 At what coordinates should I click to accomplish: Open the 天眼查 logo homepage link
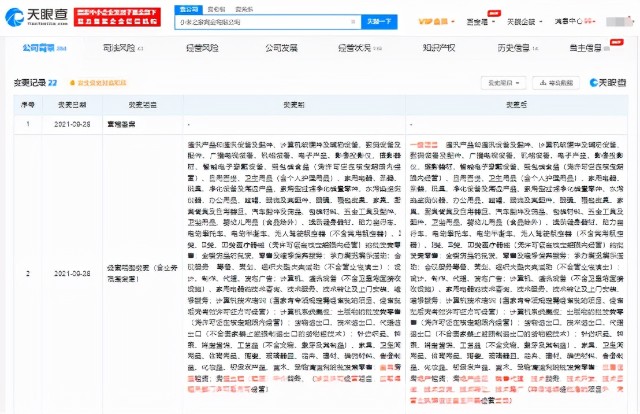pos(36,17)
